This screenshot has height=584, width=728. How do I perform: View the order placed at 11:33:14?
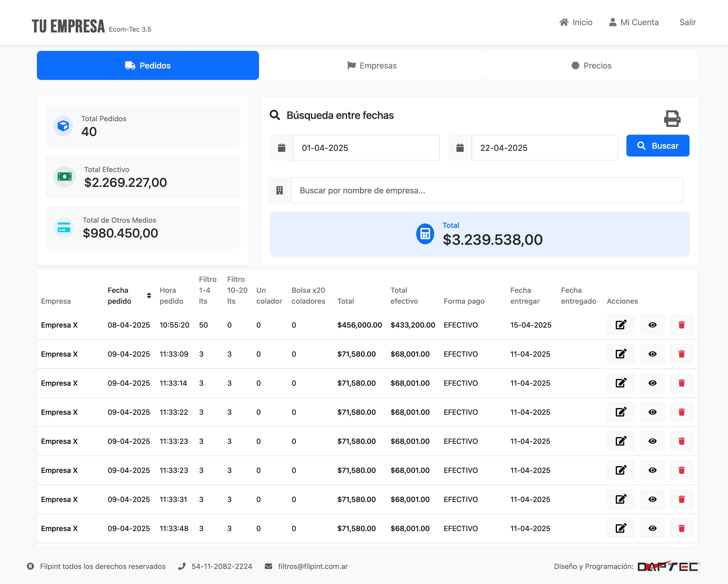tap(652, 383)
